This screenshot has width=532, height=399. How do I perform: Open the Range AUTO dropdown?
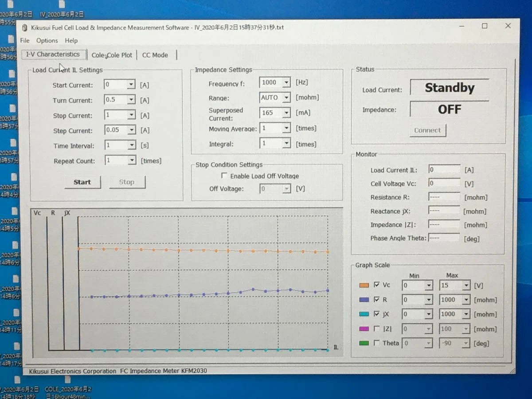click(x=286, y=98)
